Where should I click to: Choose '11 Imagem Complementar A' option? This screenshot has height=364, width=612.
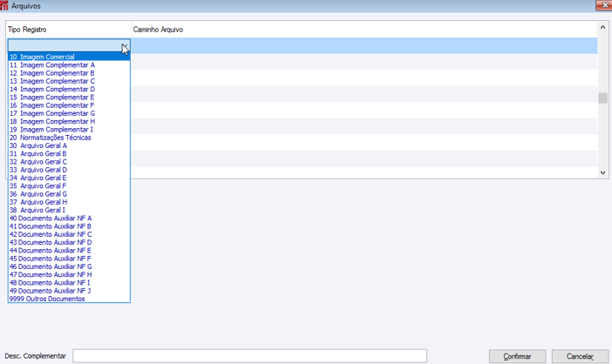pos(69,65)
